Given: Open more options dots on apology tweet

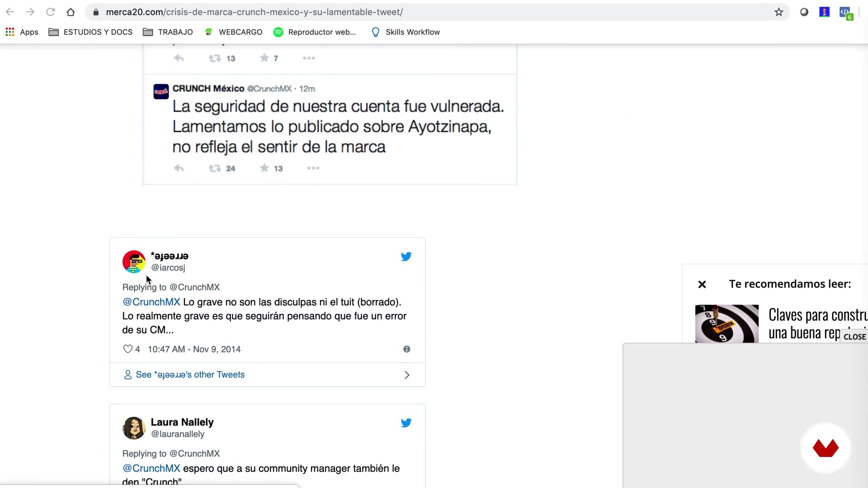Looking at the screenshot, I should click(x=313, y=168).
